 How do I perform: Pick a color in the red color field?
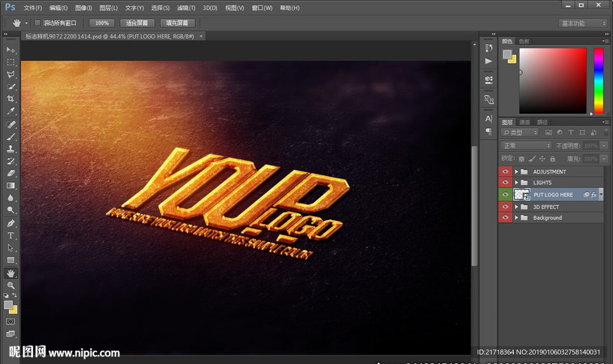tap(553, 81)
